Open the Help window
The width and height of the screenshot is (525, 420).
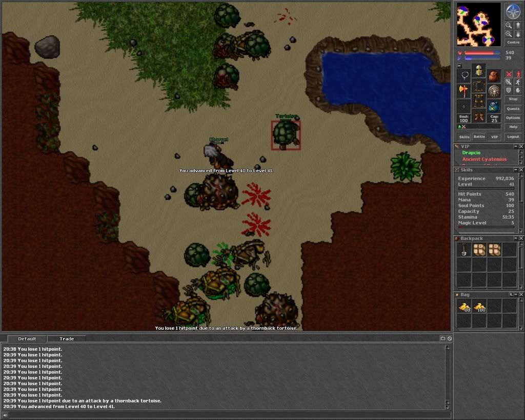pos(513,127)
